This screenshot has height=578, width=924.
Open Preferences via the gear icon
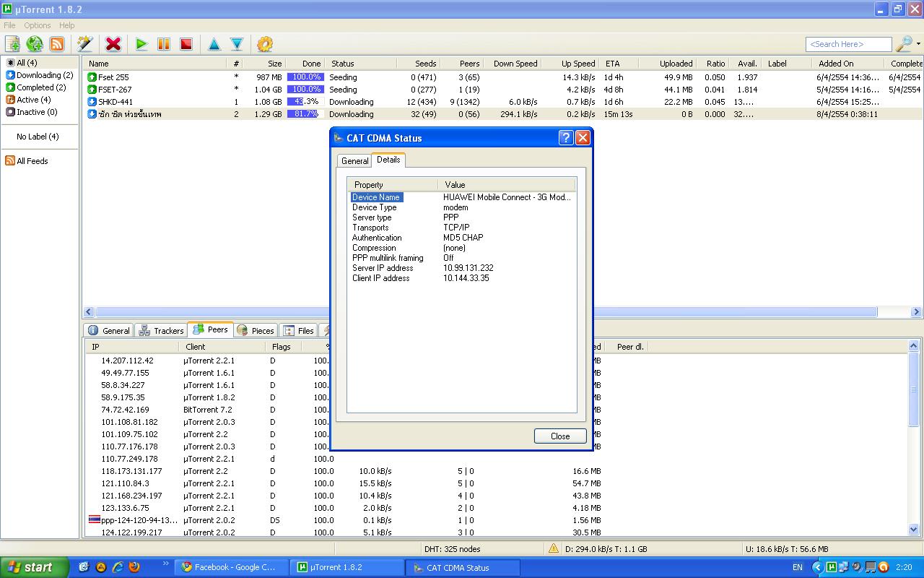(x=265, y=44)
